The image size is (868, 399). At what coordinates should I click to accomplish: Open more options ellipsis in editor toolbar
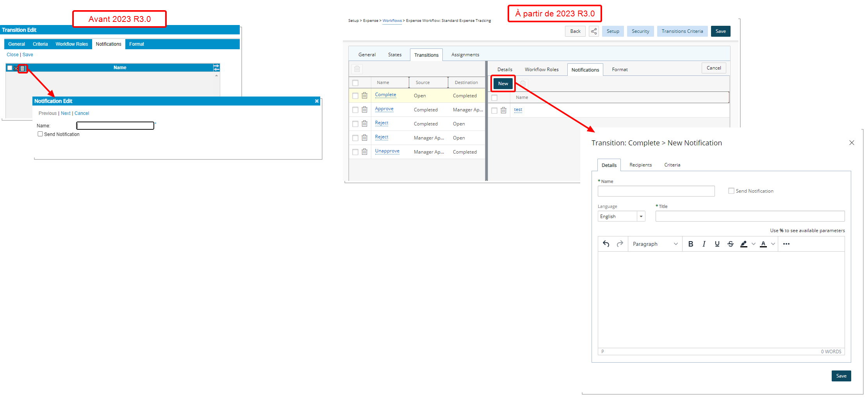tap(786, 244)
